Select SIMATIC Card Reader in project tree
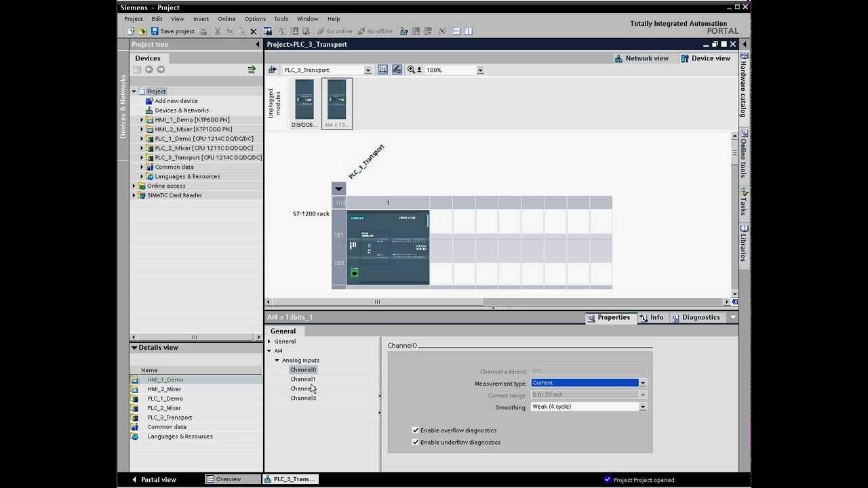 point(174,195)
